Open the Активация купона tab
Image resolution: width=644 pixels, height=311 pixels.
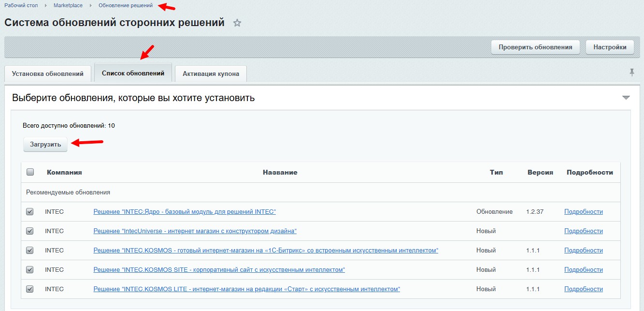click(x=211, y=74)
